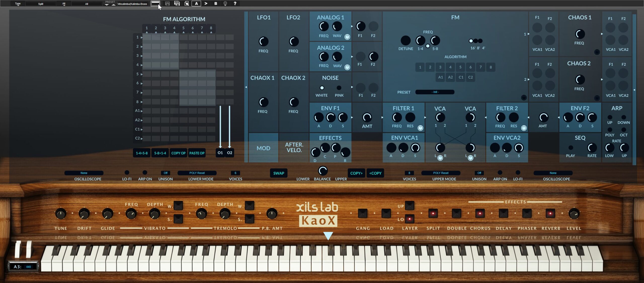Click the FM DETUNE knob

405,41
